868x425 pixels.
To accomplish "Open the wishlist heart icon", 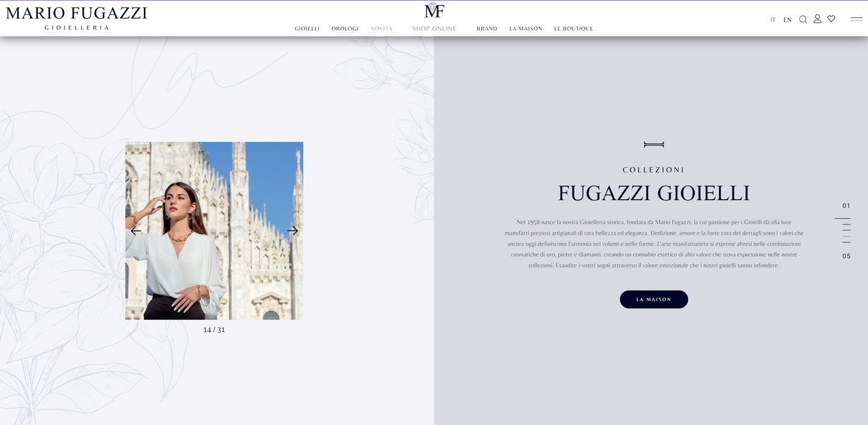I will pyautogui.click(x=831, y=19).
